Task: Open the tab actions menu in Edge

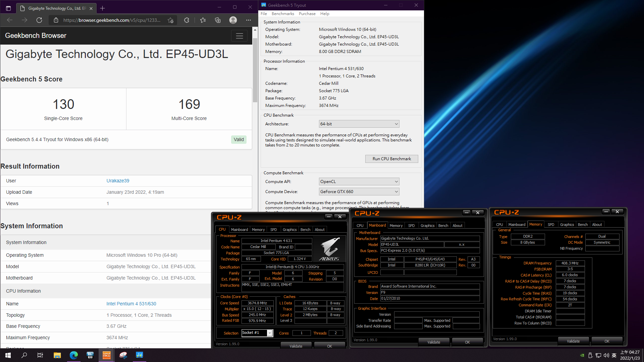Action: click(x=8, y=8)
